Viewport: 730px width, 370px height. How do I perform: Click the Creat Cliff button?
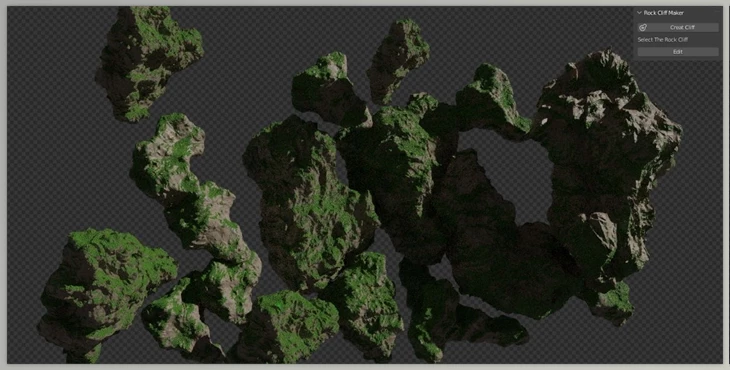[x=678, y=27]
